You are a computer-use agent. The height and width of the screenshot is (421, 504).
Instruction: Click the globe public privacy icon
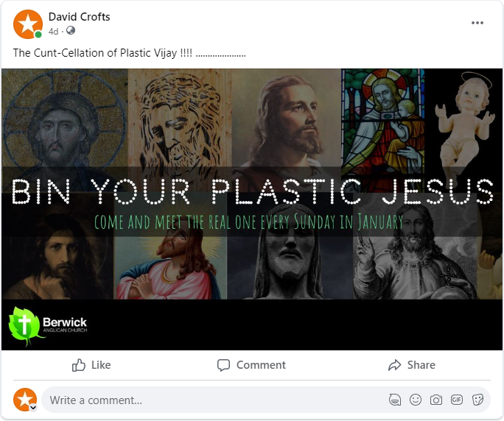71,31
